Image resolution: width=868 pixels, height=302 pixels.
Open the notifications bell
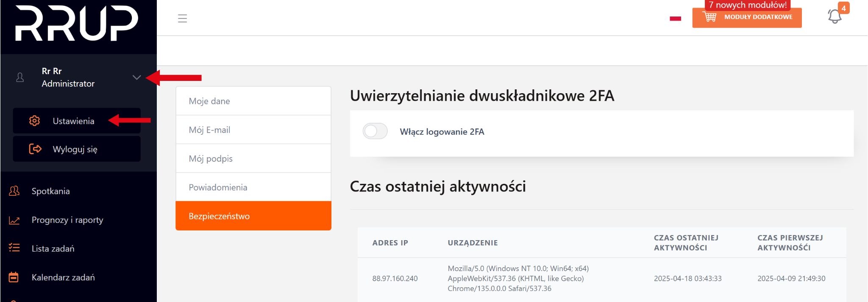coord(835,17)
